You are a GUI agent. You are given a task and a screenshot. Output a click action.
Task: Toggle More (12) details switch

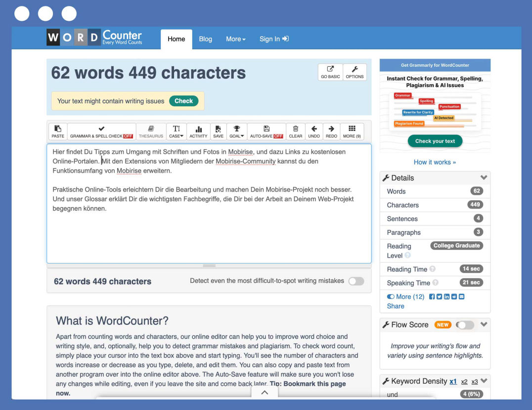click(x=405, y=297)
